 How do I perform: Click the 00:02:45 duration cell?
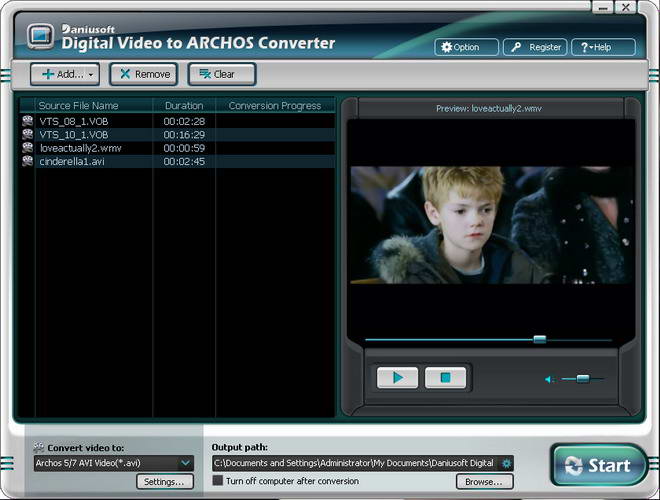(x=184, y=162)
